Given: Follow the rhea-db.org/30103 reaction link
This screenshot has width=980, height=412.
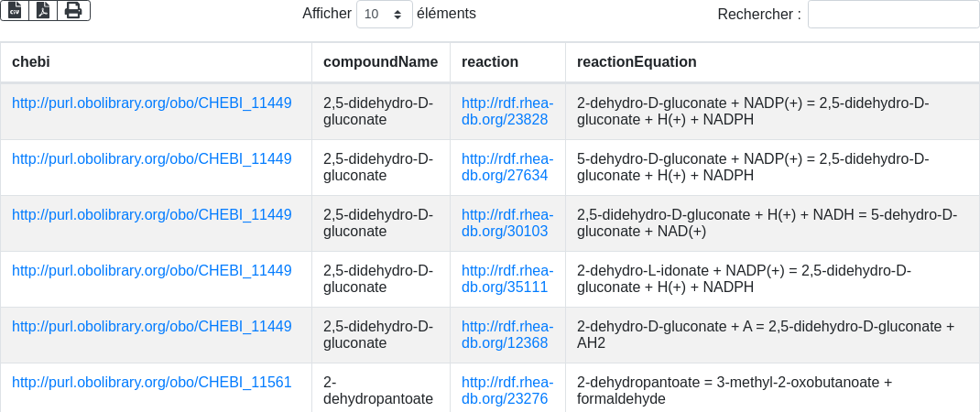Looking at the screenshot, I should (x=506, y=222).
